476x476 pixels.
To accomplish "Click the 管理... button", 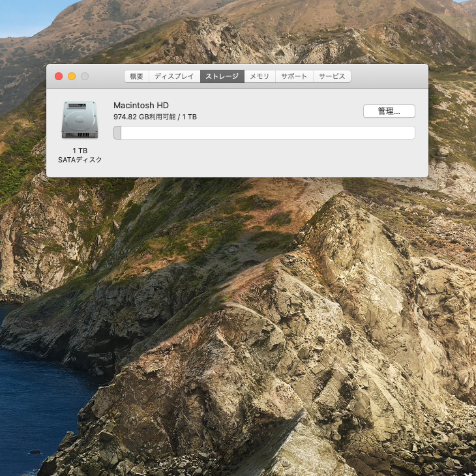I will click(x=389, y=111).
